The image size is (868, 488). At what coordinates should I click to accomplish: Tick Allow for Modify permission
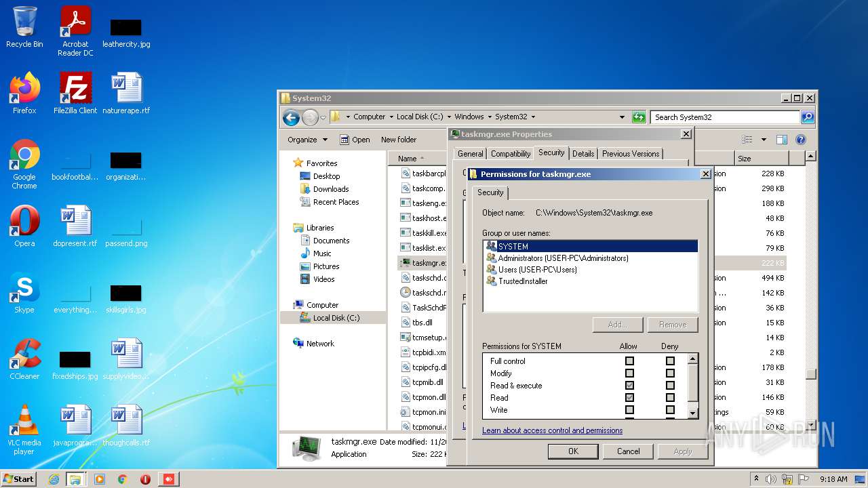[629, 373]
